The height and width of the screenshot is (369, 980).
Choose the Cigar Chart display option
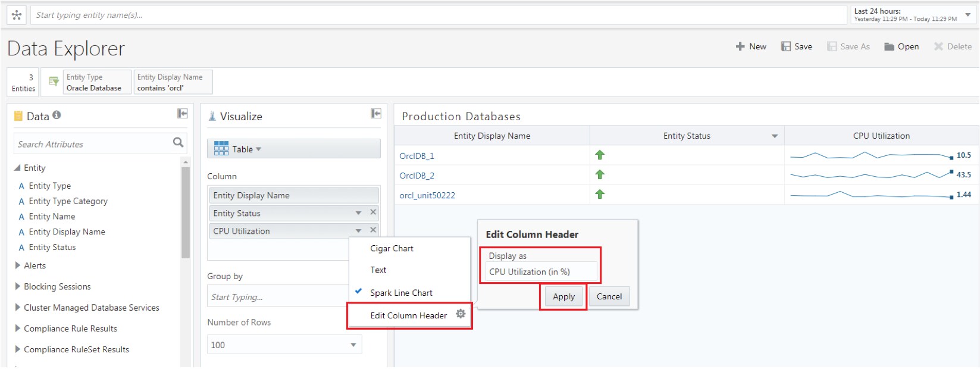click(x=392, y=249)
